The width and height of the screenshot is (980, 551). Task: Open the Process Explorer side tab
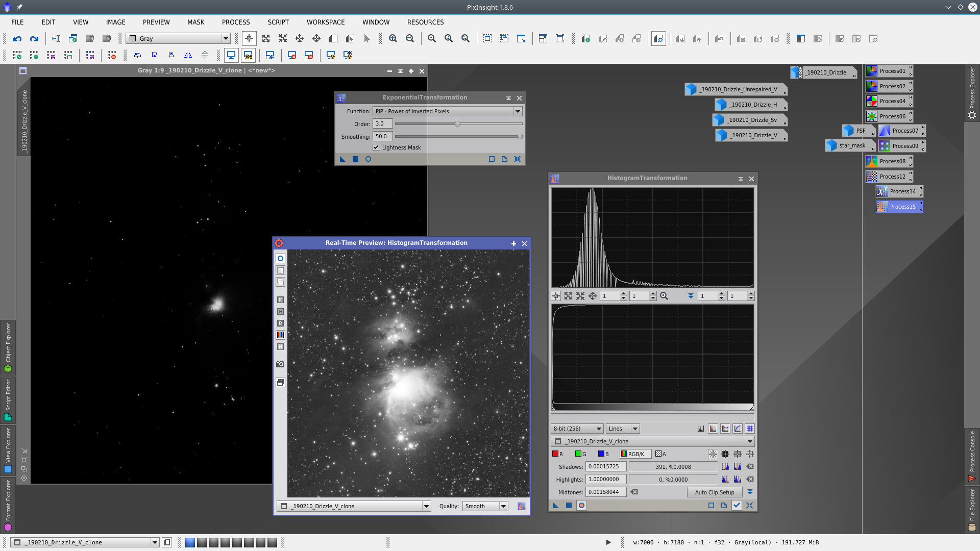click(972, 92)
